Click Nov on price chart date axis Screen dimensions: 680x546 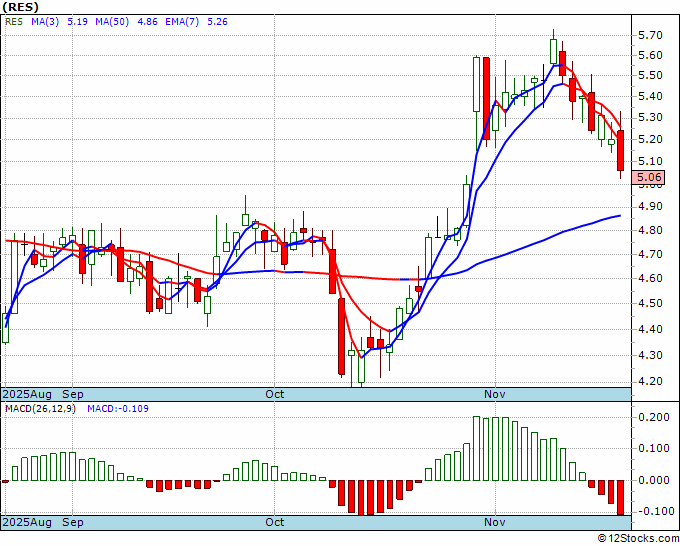point(495,394)
